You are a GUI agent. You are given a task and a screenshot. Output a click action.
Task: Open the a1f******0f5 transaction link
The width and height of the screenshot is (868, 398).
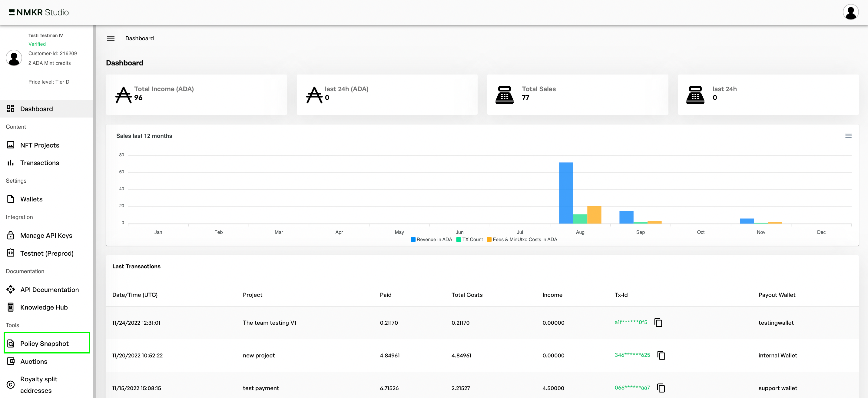coord(631,322)
